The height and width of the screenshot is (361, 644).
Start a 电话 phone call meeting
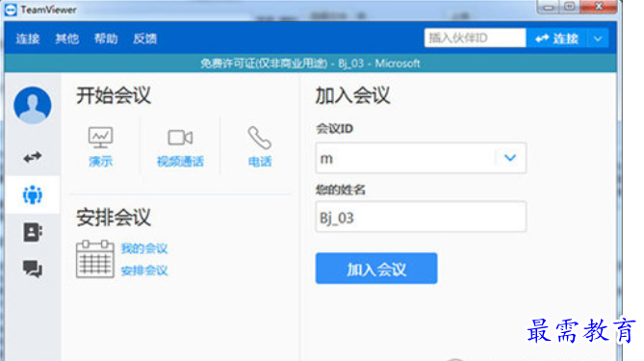tap(260, 146)
